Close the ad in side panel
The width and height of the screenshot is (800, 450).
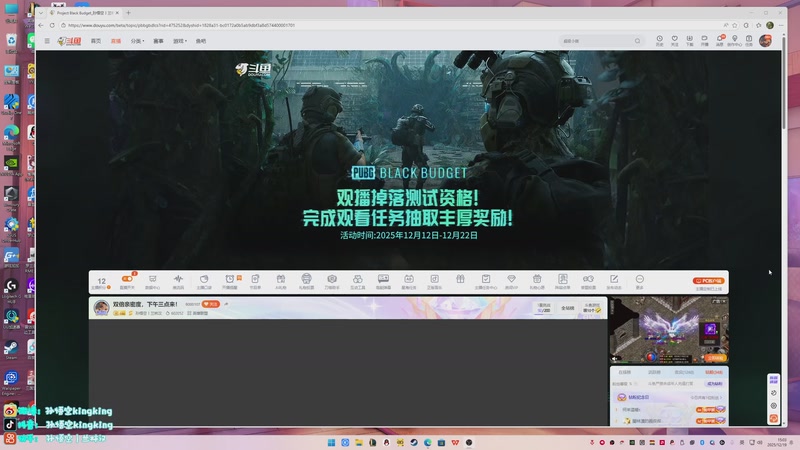[x=723, y=301]
